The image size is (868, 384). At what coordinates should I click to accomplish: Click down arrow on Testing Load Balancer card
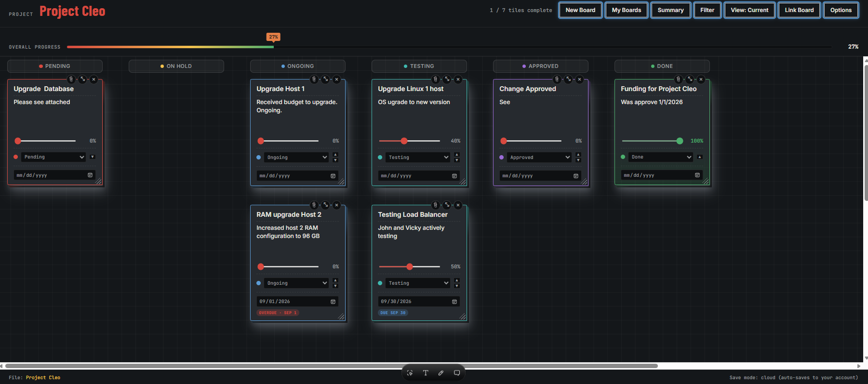pyautogui.click(x=457, y=286)
